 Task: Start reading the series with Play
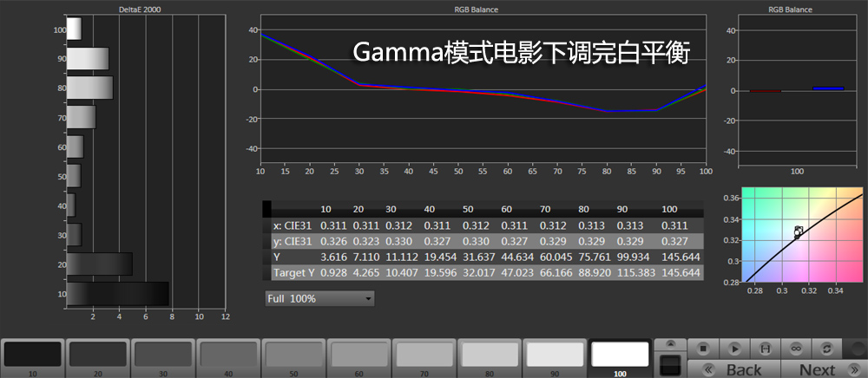734,349
